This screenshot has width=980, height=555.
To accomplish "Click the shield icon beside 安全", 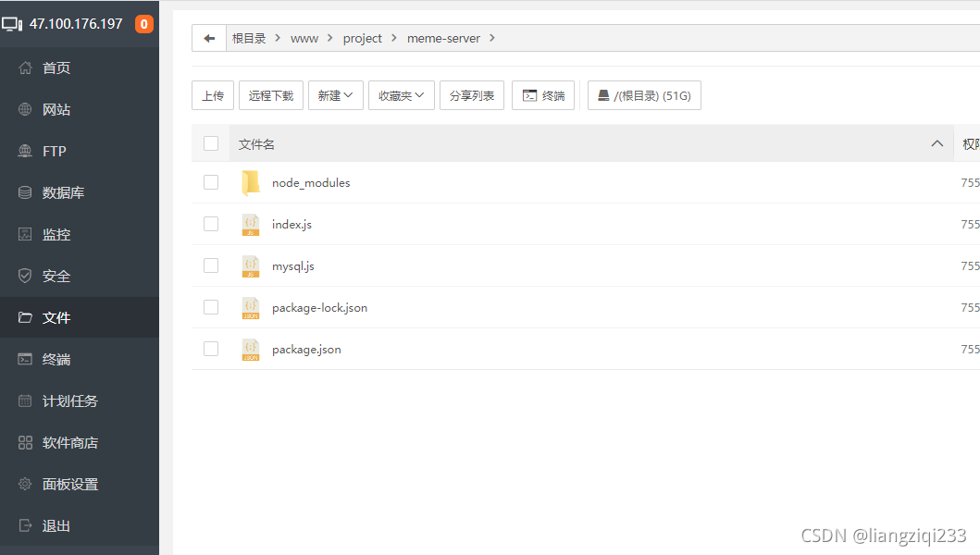I will coord(25,276).
